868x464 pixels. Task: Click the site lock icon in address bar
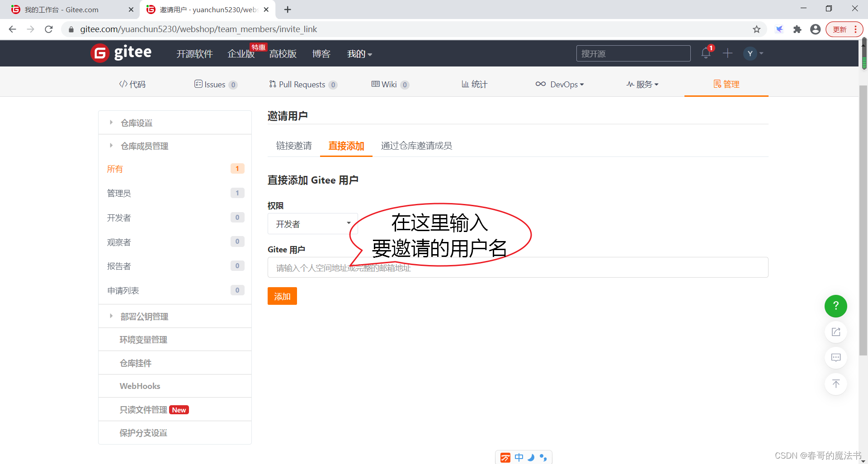click(x=71, y=29)
